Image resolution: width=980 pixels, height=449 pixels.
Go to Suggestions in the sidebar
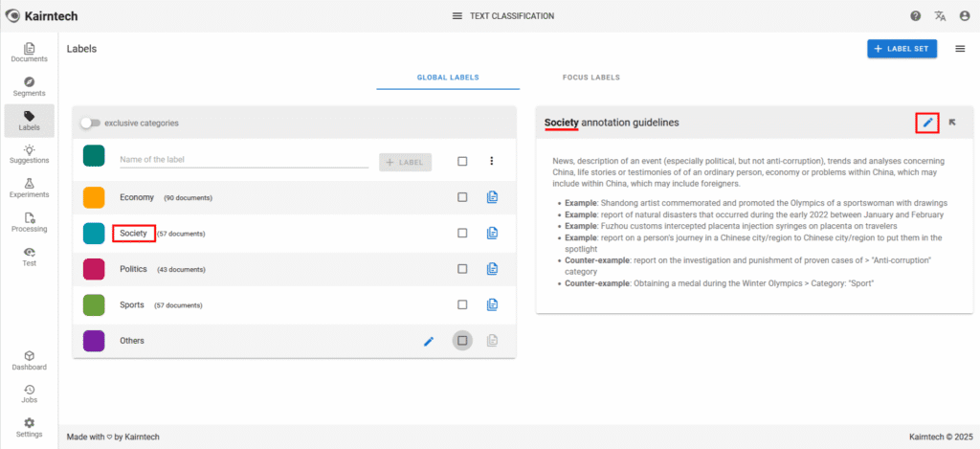29,153
